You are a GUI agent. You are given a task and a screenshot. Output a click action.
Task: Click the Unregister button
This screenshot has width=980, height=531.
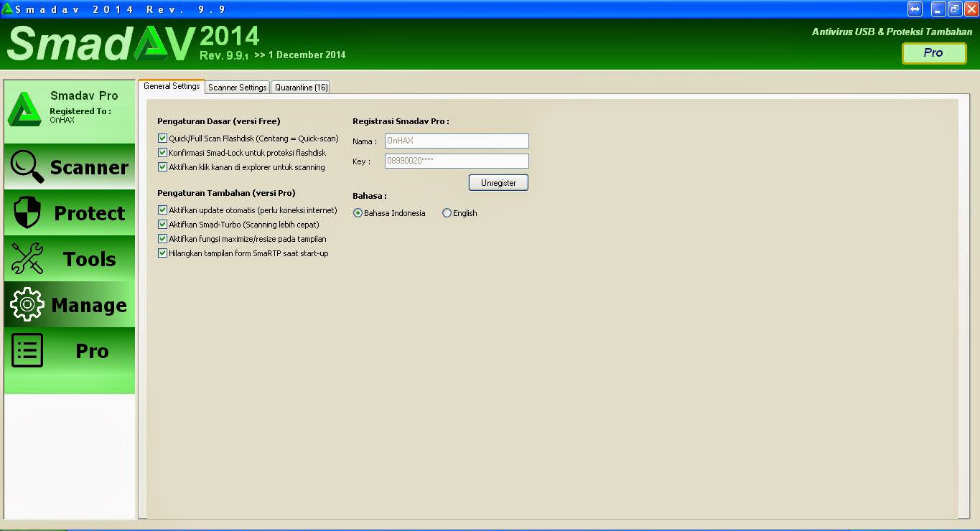click(x=498, y=183)
